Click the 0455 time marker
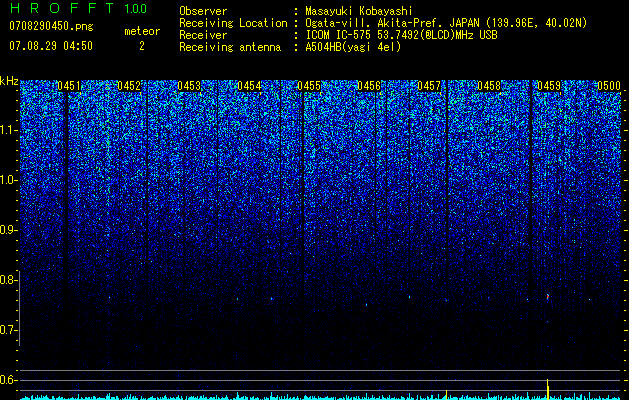 coord(309,86)
